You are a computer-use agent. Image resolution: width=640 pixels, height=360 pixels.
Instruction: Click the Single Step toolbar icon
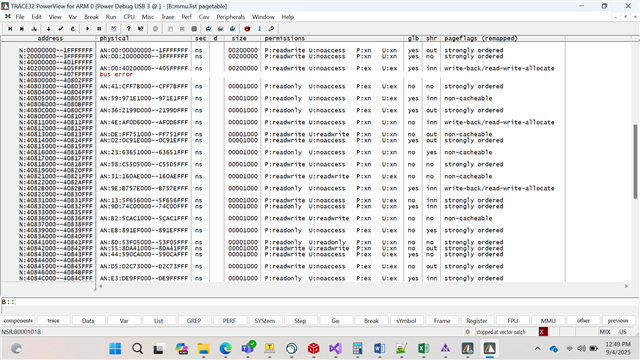coord(10,29)
